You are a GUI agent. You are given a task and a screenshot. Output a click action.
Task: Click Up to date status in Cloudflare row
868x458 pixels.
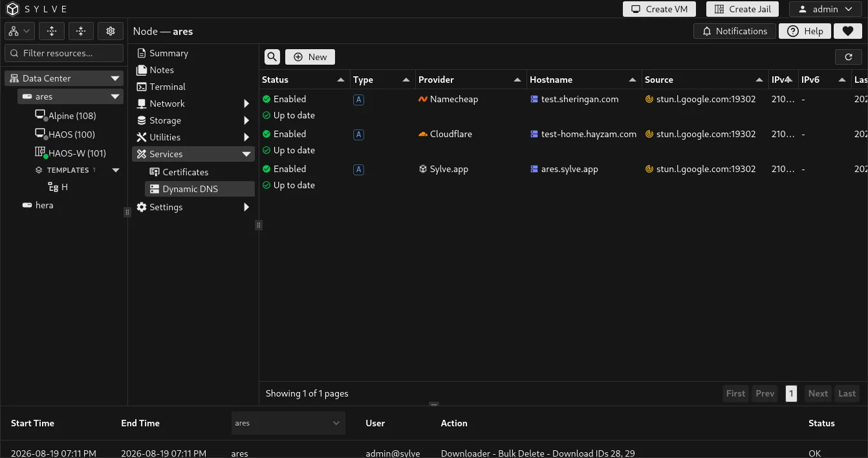(x=288, y=150)
